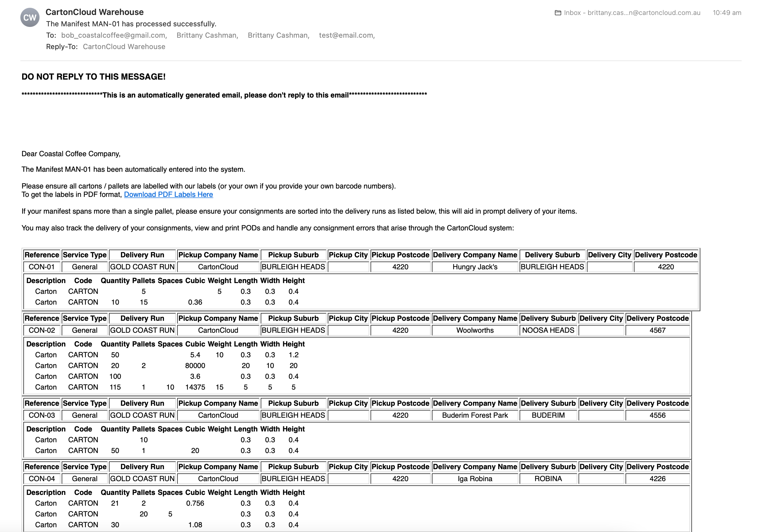The image size is (762, 532).
Task: Click the CON-04 reference cell
Action: [42, 478]
